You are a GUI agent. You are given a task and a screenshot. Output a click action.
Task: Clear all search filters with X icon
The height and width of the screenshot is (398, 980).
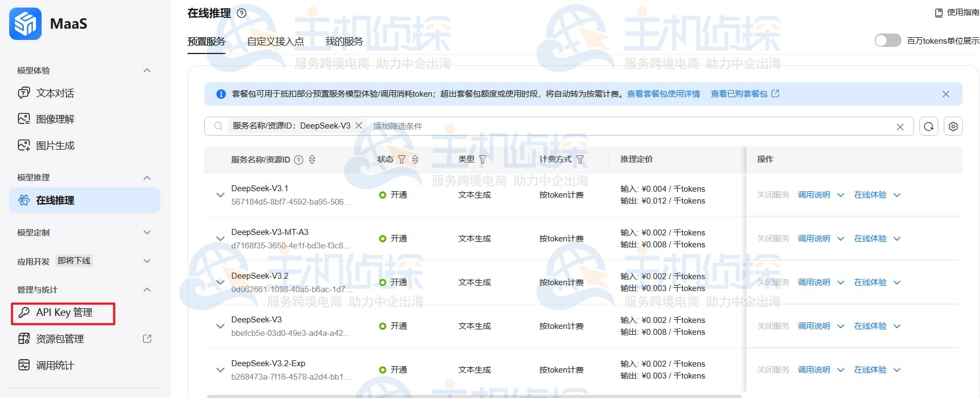900,127
